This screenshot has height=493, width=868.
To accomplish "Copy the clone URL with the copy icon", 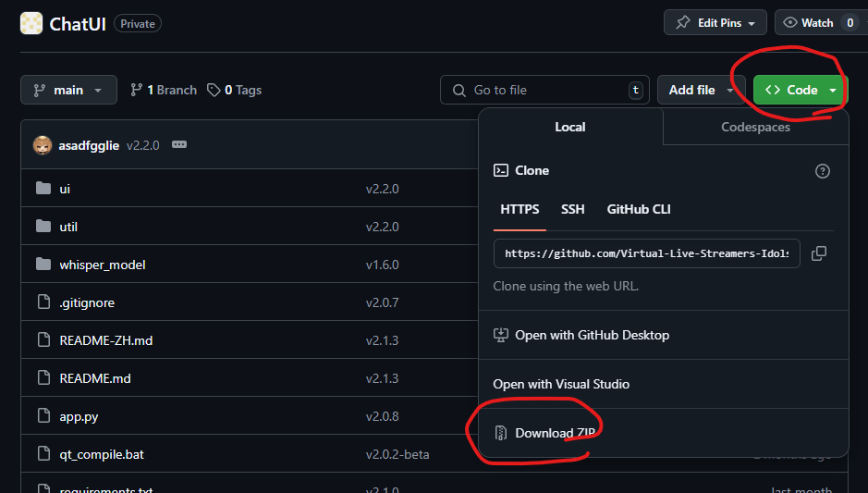I will point(819,253).
